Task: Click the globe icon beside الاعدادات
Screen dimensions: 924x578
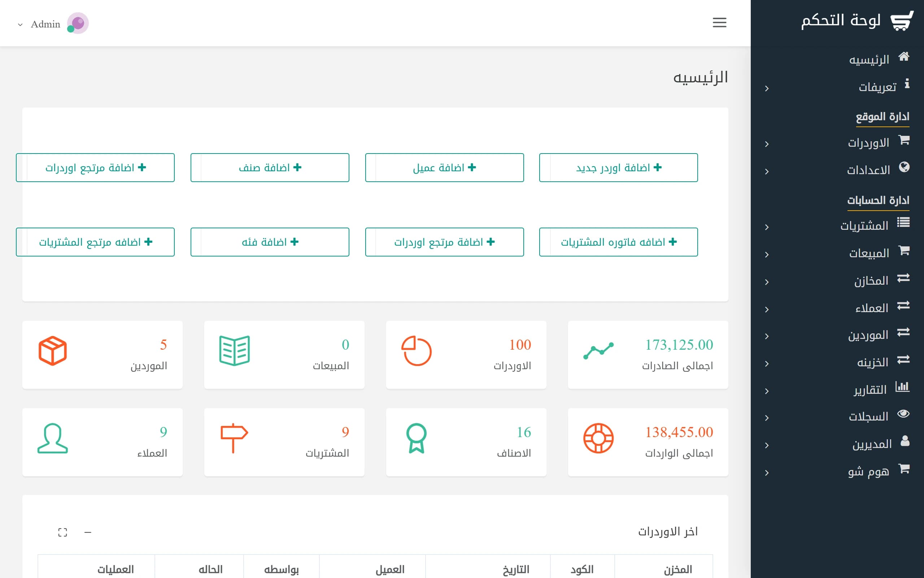Action: (904, 167)
